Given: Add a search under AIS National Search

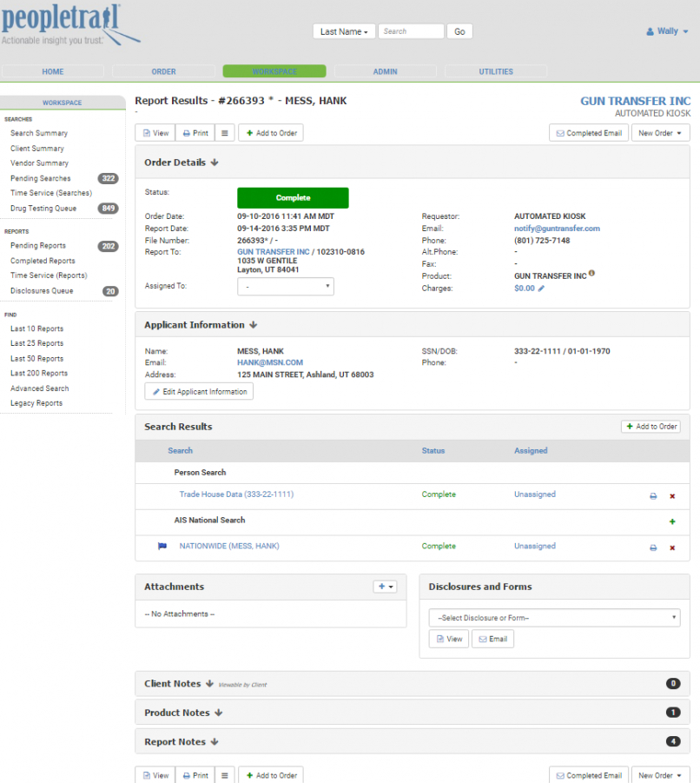Looking at the screenshot, I should [672, 521].
